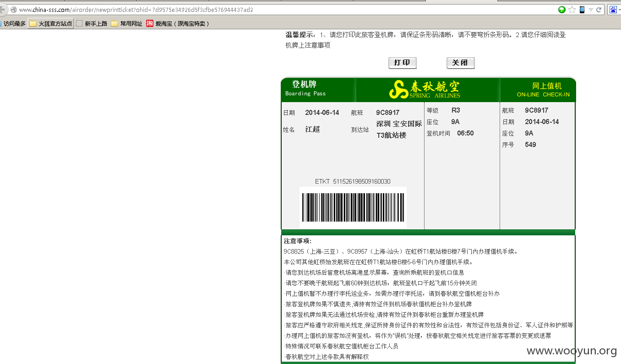
Task: Click the boarding time value 06:50
Action: click(465, 133)
